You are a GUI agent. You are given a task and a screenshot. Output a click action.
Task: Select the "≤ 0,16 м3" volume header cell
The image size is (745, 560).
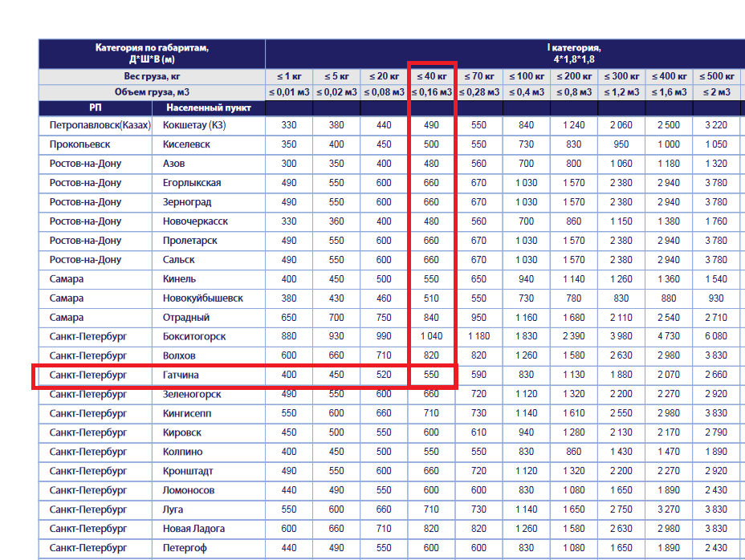[431, 91]
